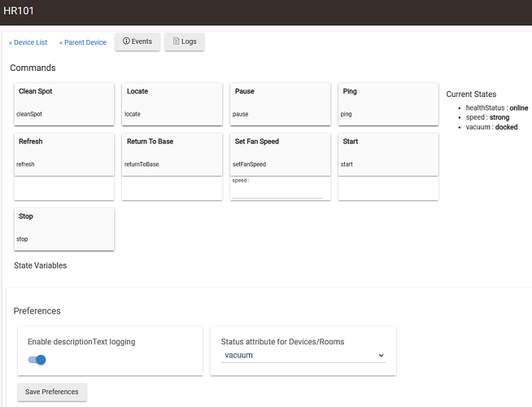Screen dimensions: 532x407
Task: Click the info icon on Events
Action: pyautogui.click(x=126, y=41)
